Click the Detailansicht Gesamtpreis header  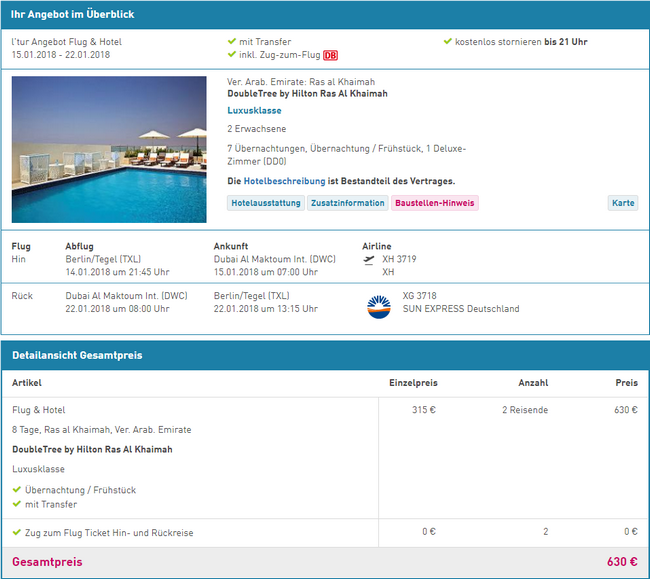click(76, 355)
